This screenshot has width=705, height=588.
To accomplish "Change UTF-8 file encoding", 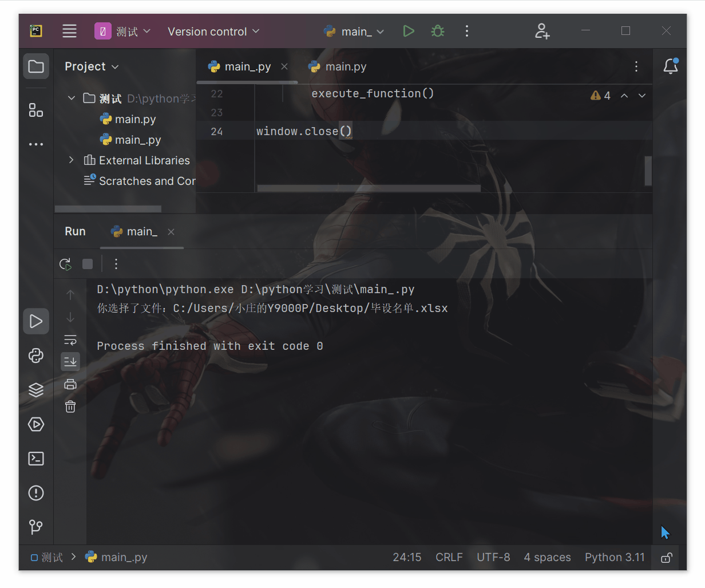I will pos(493,557).
